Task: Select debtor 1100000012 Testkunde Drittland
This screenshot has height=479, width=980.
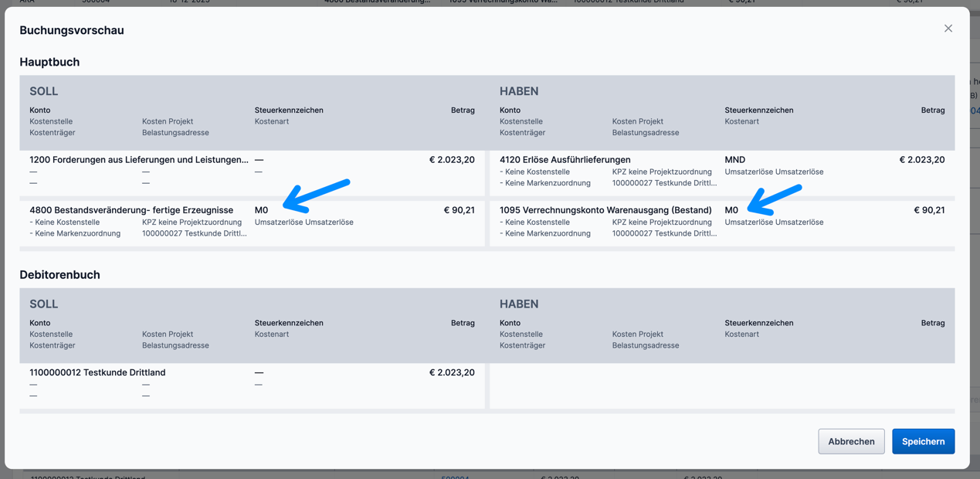Action: pyautogui.click(x=97, y=372)
